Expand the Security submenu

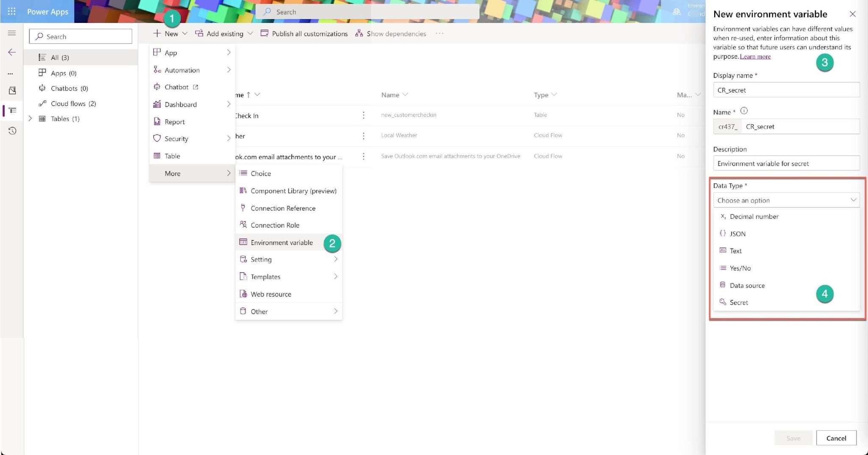[x=192, y=139]
